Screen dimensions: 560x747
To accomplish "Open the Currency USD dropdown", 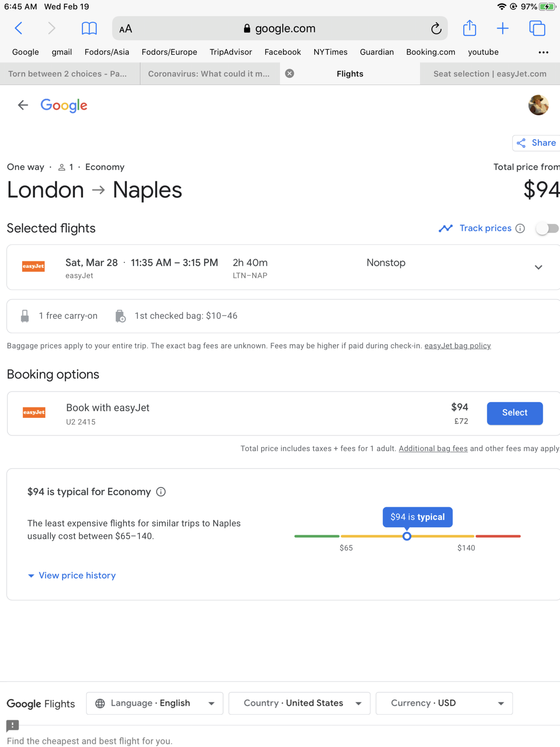I will coord(444,703).
